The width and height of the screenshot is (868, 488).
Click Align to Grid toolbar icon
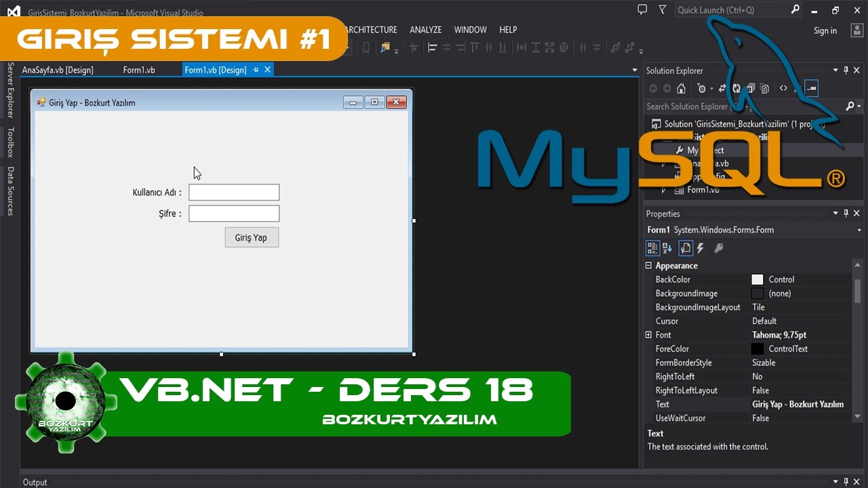point(414,47)
